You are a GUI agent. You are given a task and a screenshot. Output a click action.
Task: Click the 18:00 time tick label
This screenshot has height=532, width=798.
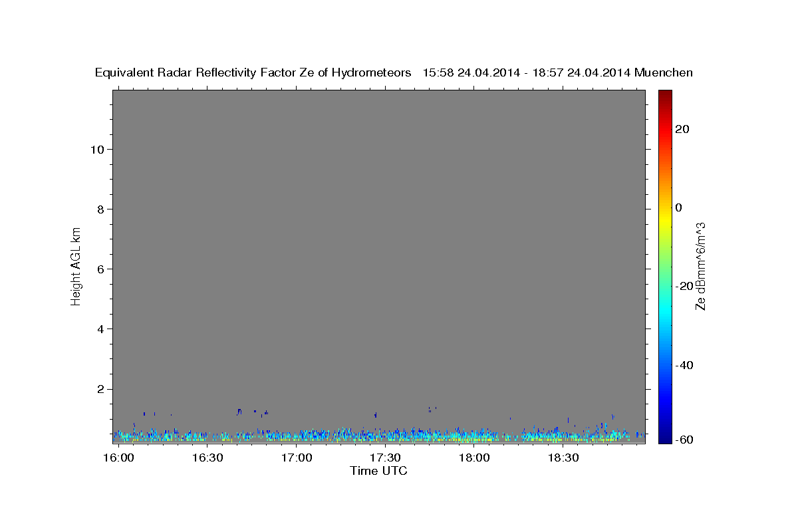point(474,458)
